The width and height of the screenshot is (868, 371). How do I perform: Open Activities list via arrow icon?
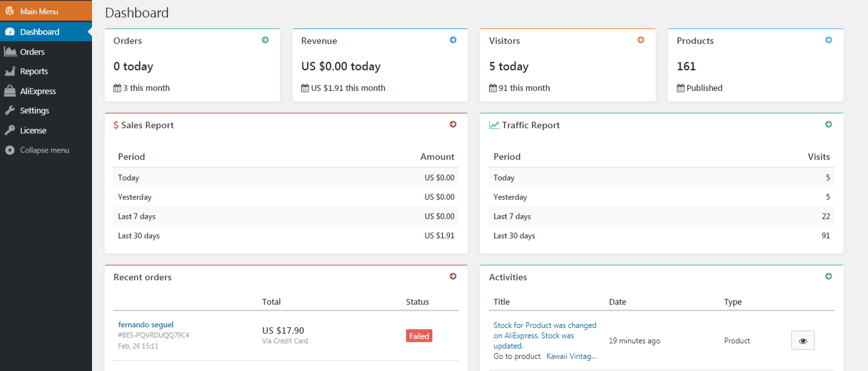click(829, 276)
